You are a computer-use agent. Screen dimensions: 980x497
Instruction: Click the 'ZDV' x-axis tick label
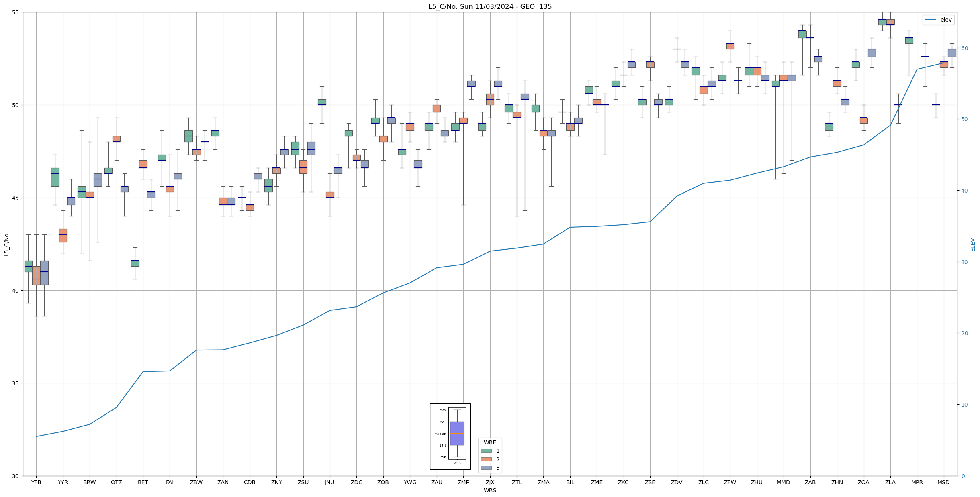coord(677,482)
